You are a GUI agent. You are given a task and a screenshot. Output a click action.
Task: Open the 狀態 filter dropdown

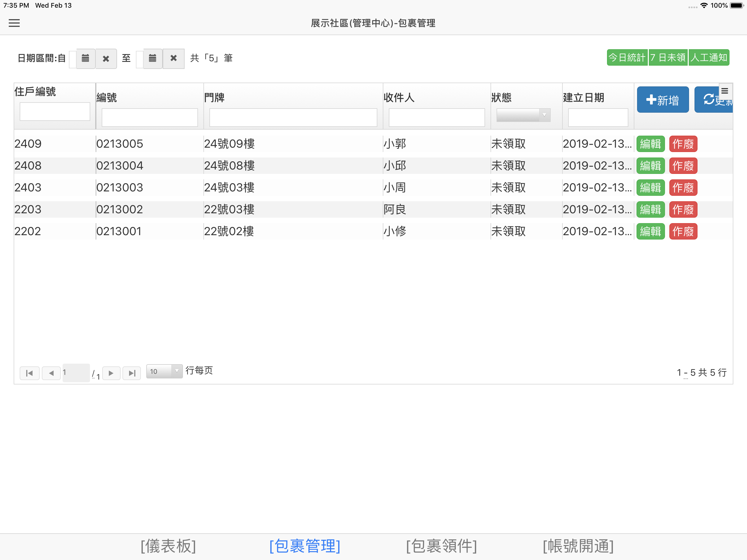pyautogui.click(x=523, y=115)
